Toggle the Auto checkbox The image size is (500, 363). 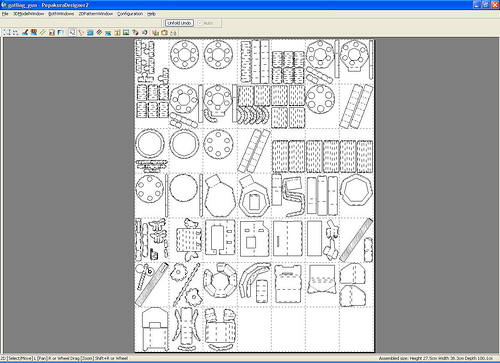(x=200, y=23)
